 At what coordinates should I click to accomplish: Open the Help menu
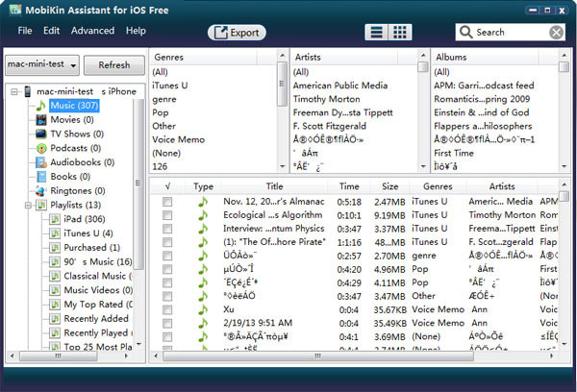[136, 31]
